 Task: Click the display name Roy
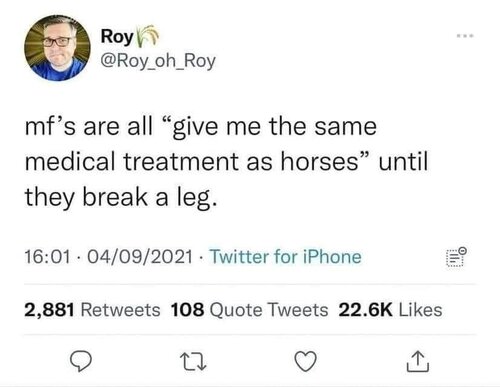point(117,36)
